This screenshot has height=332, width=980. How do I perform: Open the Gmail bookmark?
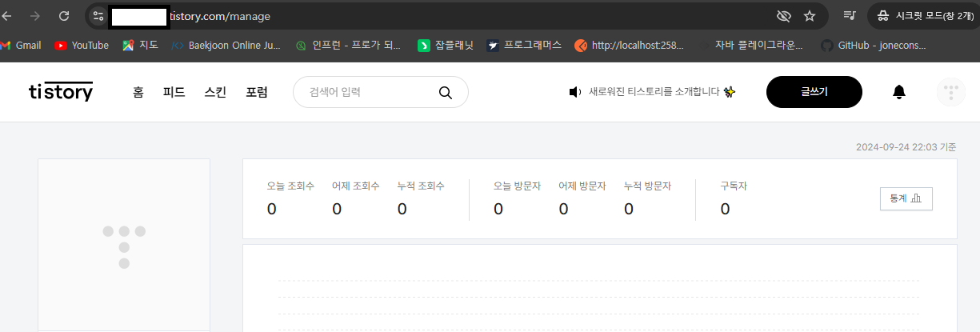(21, 46)
